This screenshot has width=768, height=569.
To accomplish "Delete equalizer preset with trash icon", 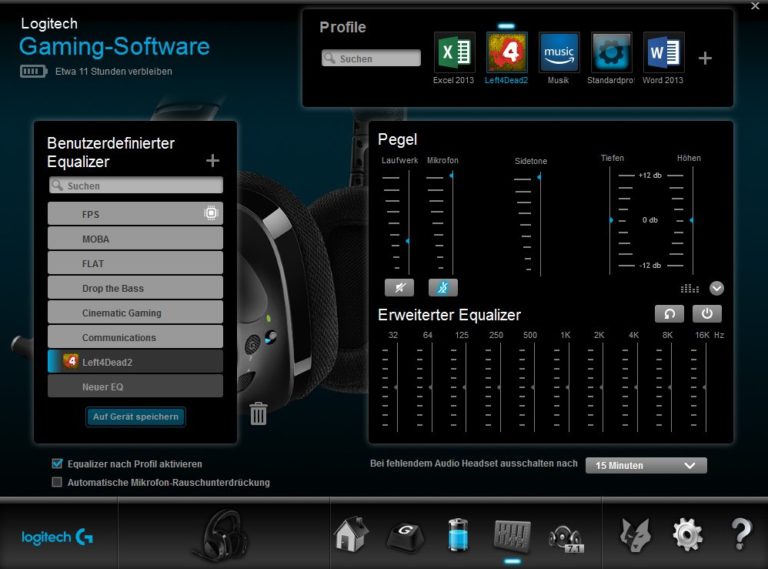I will point(258,414).
